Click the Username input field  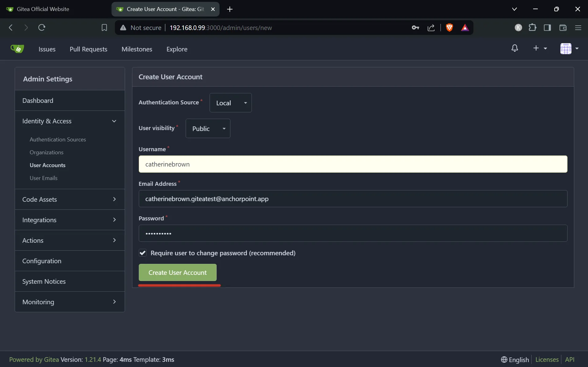click(x=353, y=164)
